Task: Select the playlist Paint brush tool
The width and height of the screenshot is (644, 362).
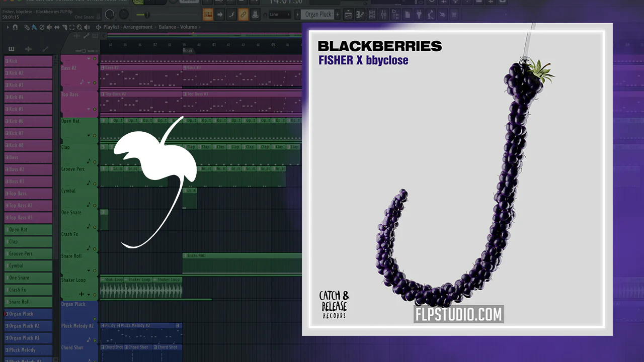Action: 34,27
